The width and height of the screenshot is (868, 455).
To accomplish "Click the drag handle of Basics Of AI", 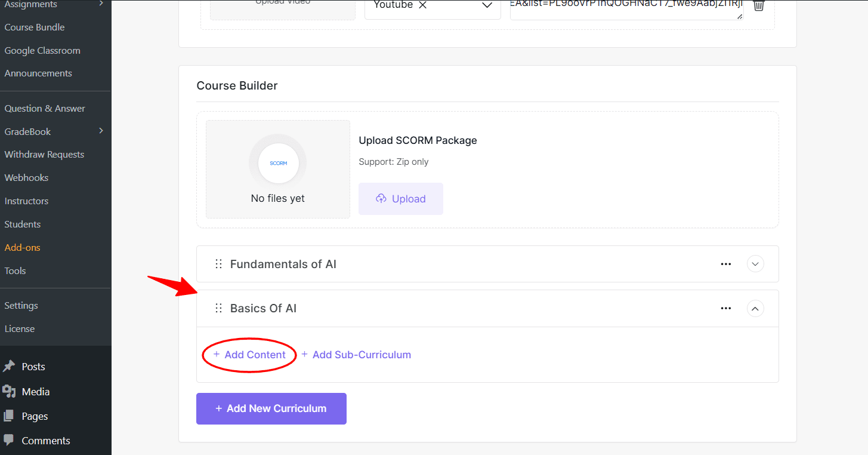I will tap(218, 308).
